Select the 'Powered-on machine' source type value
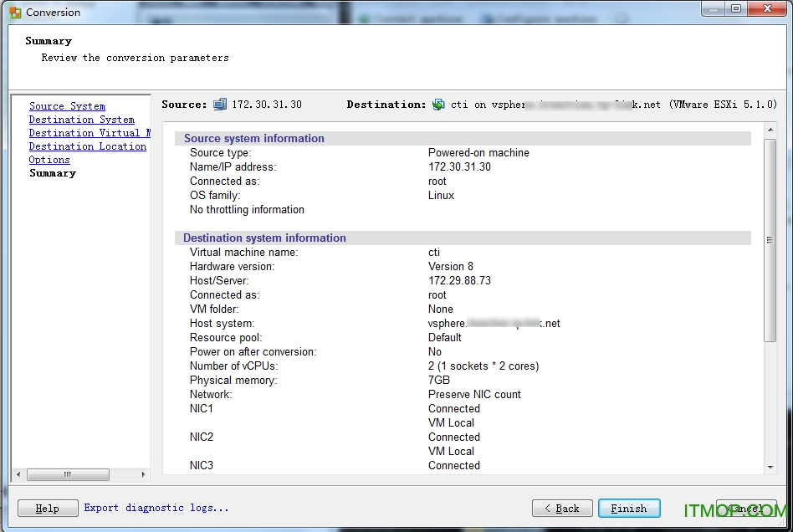 tap(478, 153)
